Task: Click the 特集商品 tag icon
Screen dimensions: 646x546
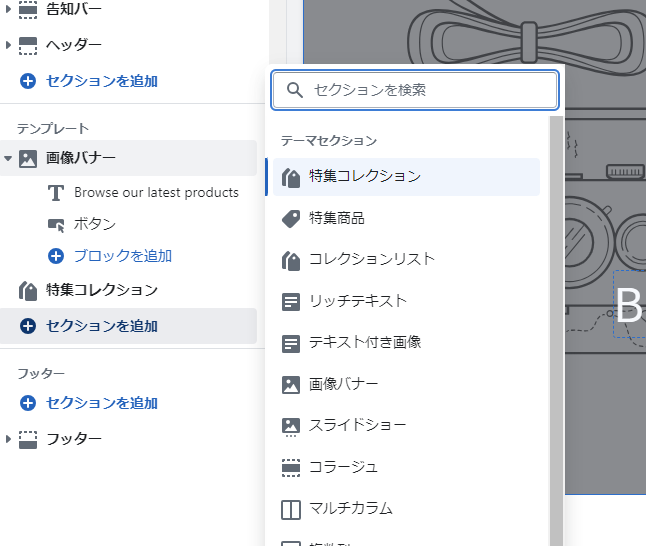Action: click(x=291, y=219)
